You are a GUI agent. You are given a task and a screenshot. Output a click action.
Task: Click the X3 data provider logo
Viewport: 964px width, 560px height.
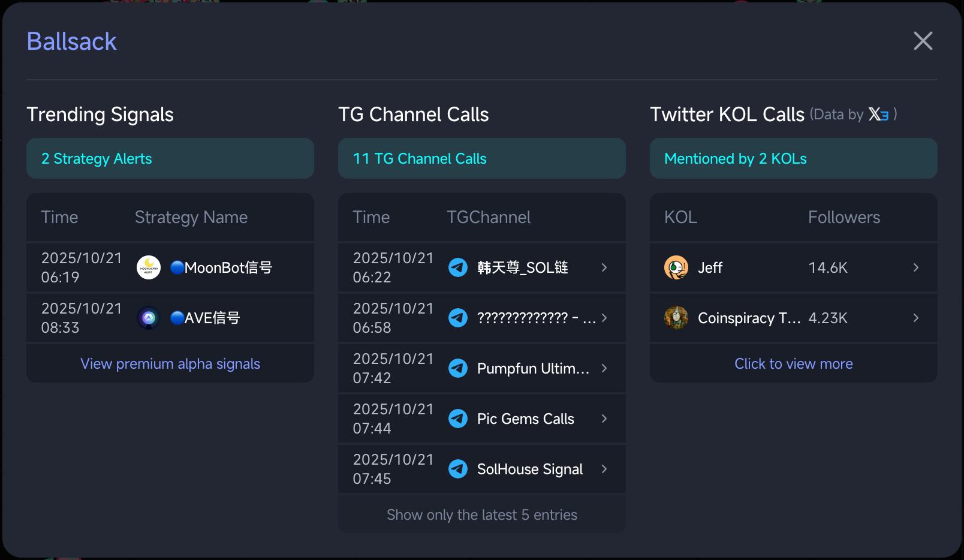tap(879, 114)
